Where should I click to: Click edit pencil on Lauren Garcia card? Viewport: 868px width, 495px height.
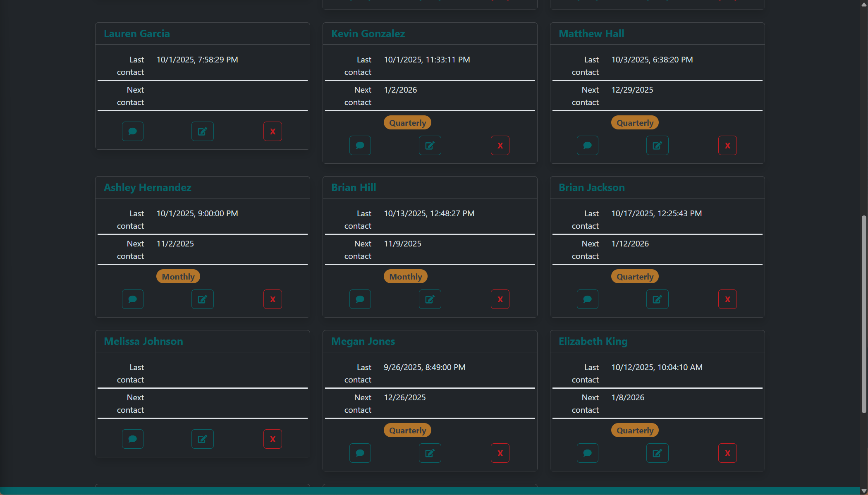(x=202, y=132)
